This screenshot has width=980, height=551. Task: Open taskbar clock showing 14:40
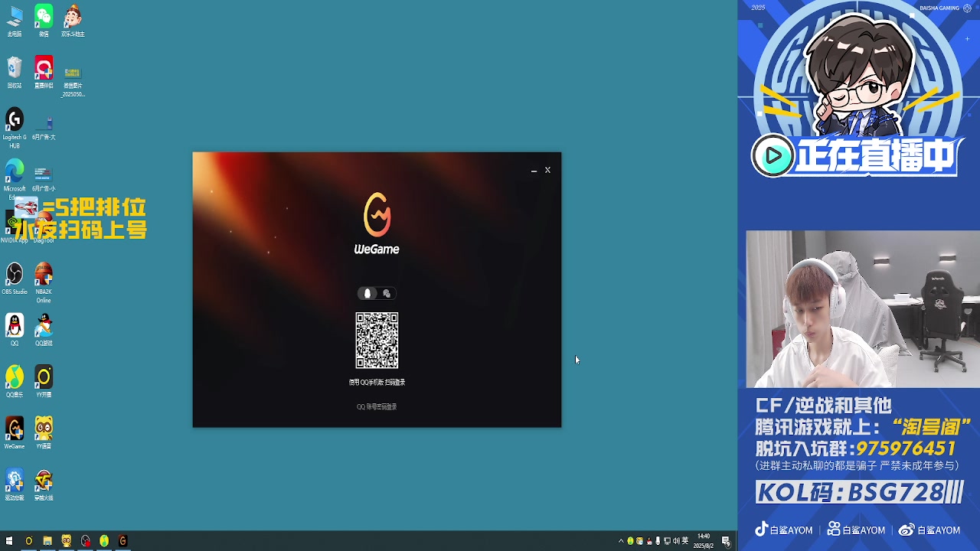704,541
